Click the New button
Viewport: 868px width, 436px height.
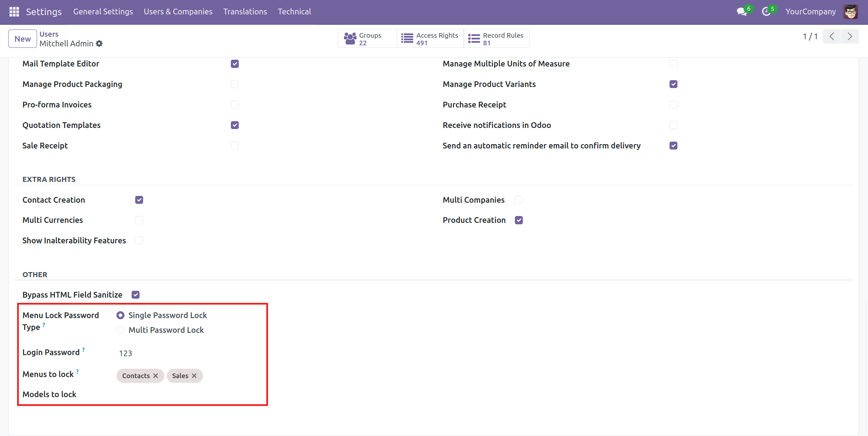tap(22, 39)
